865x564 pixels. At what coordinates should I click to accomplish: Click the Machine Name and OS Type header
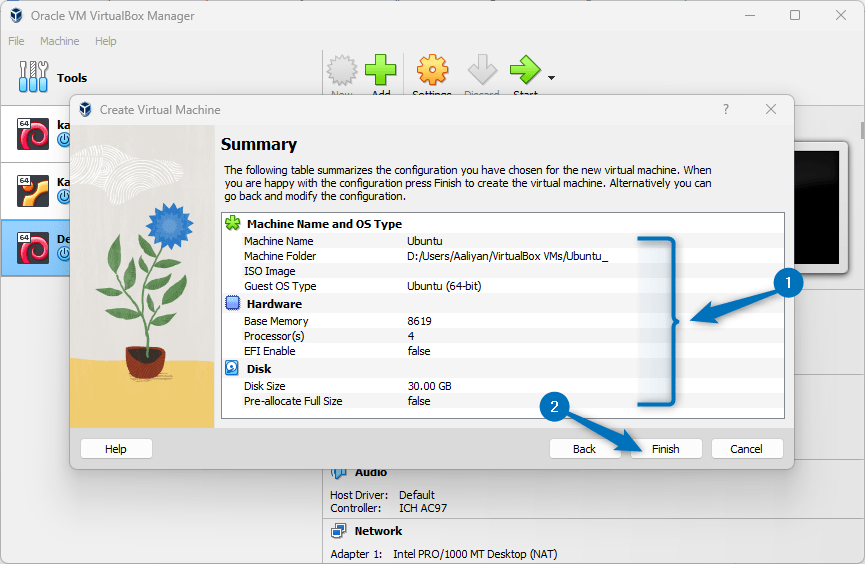click(324, 224)
